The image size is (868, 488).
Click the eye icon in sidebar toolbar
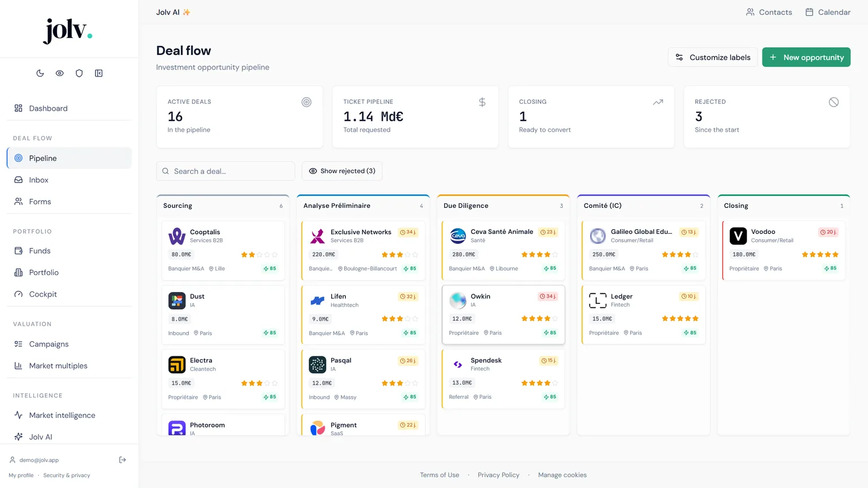59,73
